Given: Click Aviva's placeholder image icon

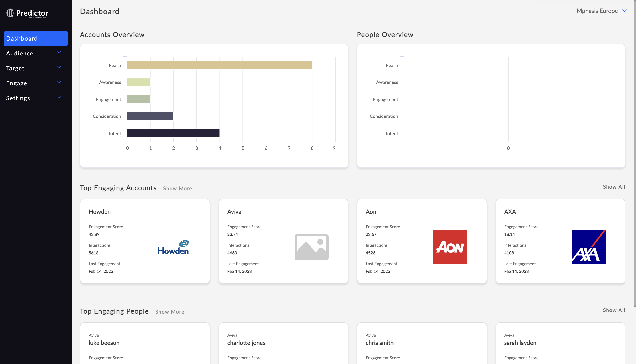Looking at the screenshot, I should [x=311, y=247].
